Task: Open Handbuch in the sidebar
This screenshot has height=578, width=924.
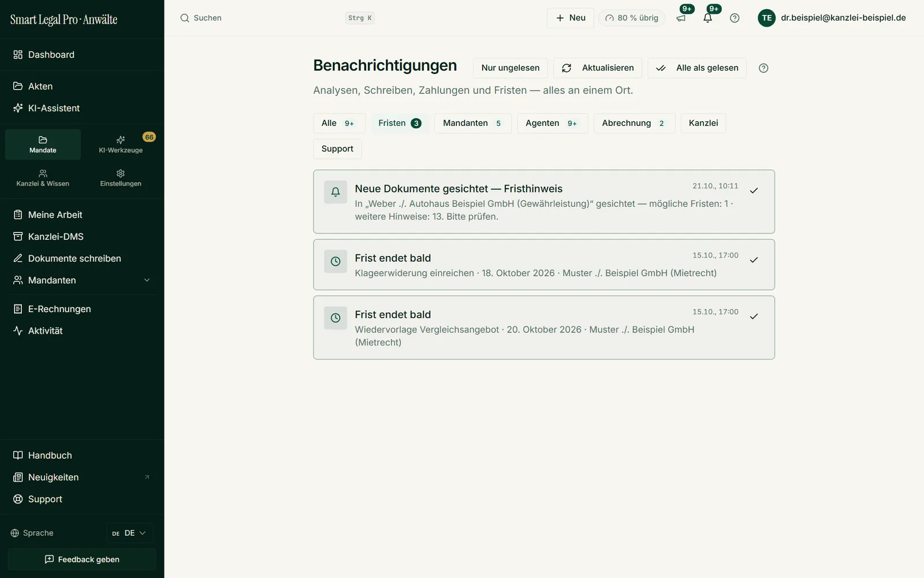Action: pyautogui.click(x=82, y=455)
